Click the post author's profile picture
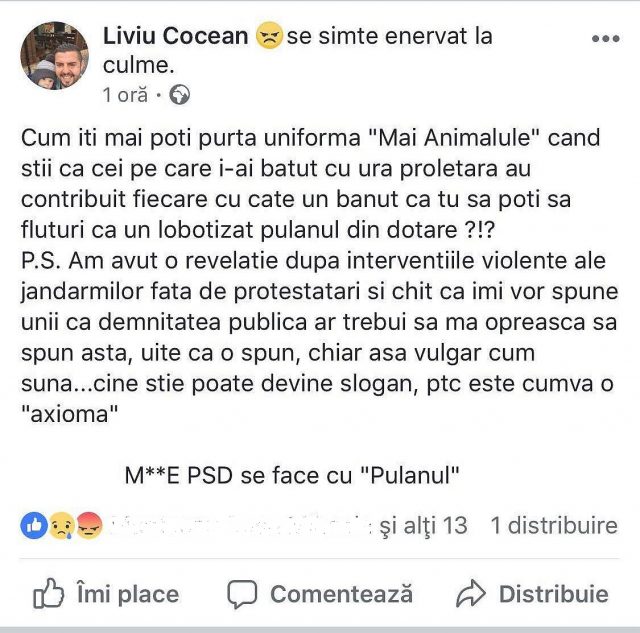Screen dimensions: 640x633 [x=55, y=56]
